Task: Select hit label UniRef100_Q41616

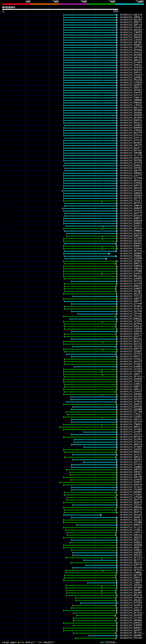Action: pos(131,30)
